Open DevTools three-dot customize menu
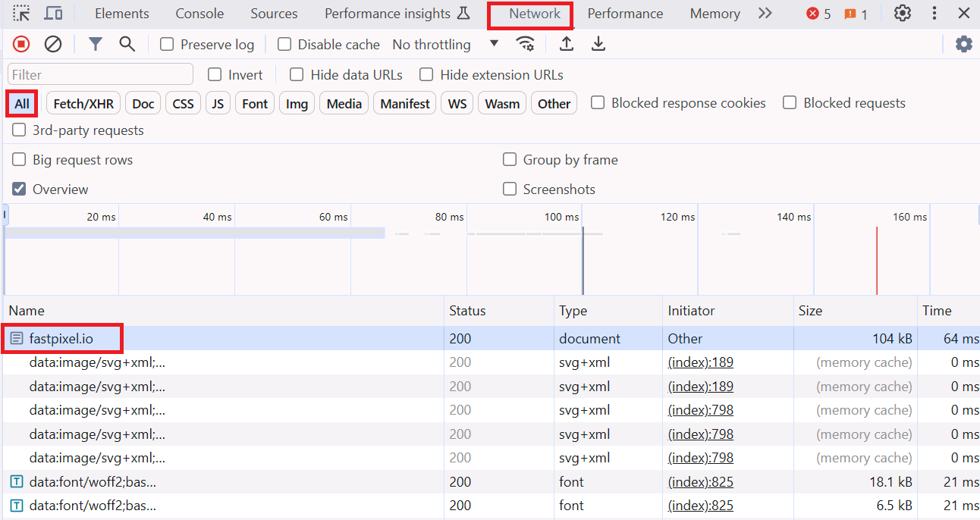This screenshot has height=520, width=980. pos(934,14)
